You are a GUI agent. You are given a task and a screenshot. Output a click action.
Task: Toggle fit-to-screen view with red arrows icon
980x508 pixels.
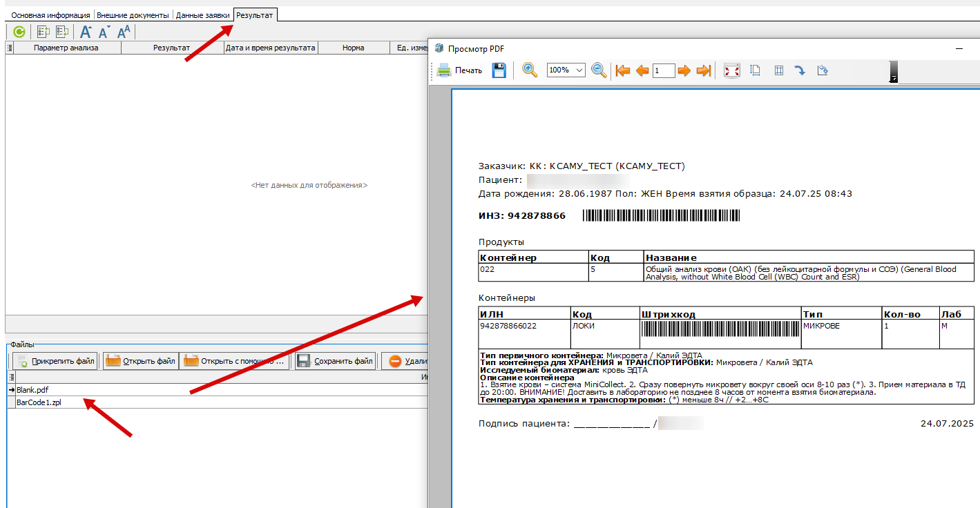point(732,70)
